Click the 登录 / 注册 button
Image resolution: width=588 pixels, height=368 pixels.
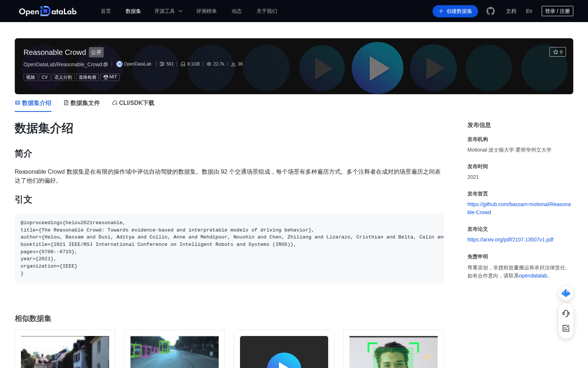point(557,11)
